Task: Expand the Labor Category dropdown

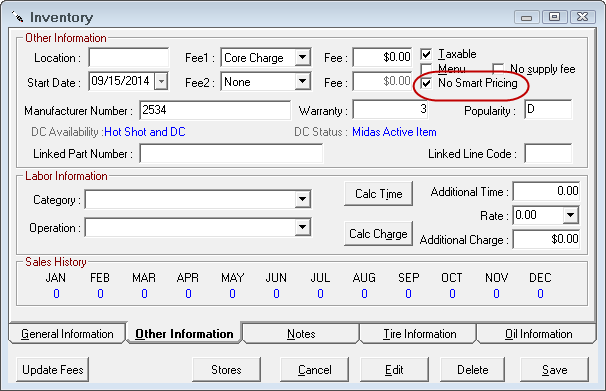Action: coord(303,199)
